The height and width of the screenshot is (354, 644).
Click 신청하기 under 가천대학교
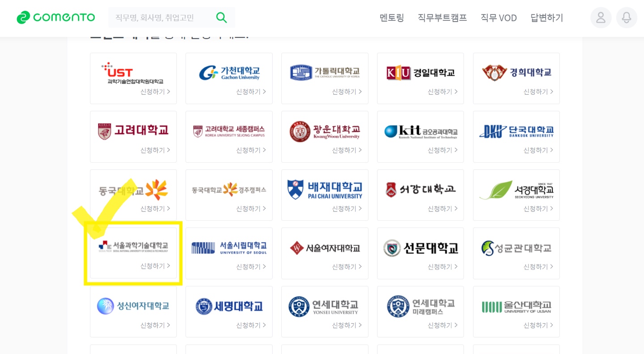(x=251, y=92)
